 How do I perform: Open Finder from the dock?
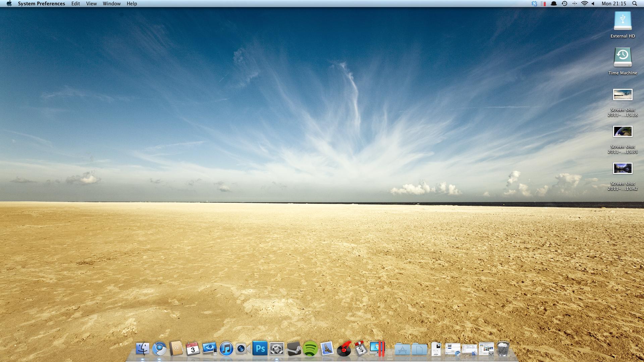(143, 349)
